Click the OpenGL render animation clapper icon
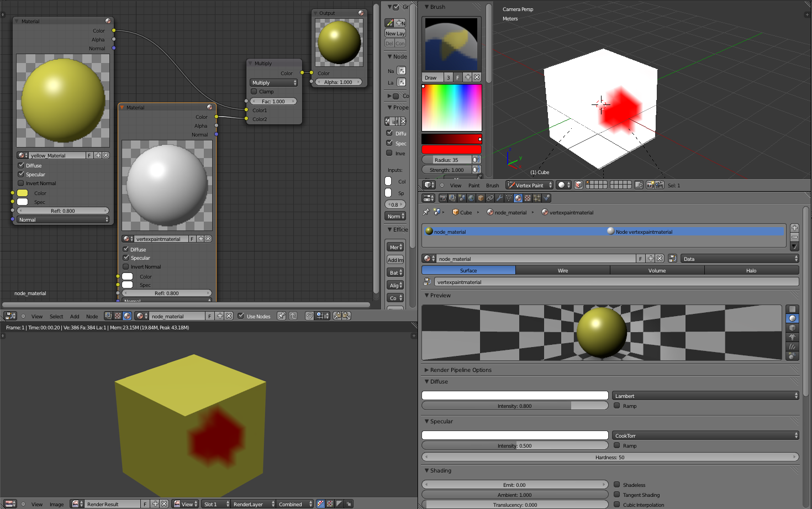 pyautogui.click(x=660, y=185)
